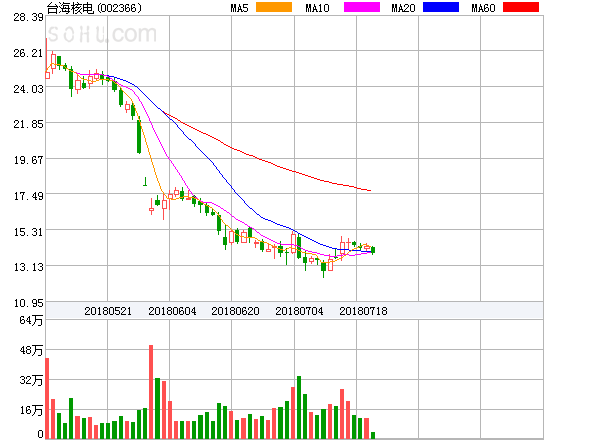
Task: Click the 21.85 price axis label
Action: [x=28, y=124]
